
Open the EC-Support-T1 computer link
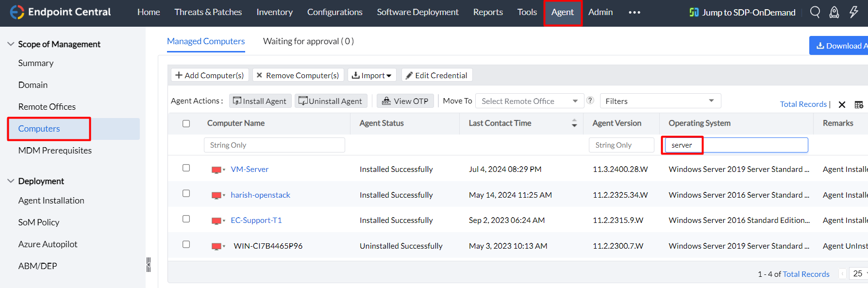(x=256, y=220)
